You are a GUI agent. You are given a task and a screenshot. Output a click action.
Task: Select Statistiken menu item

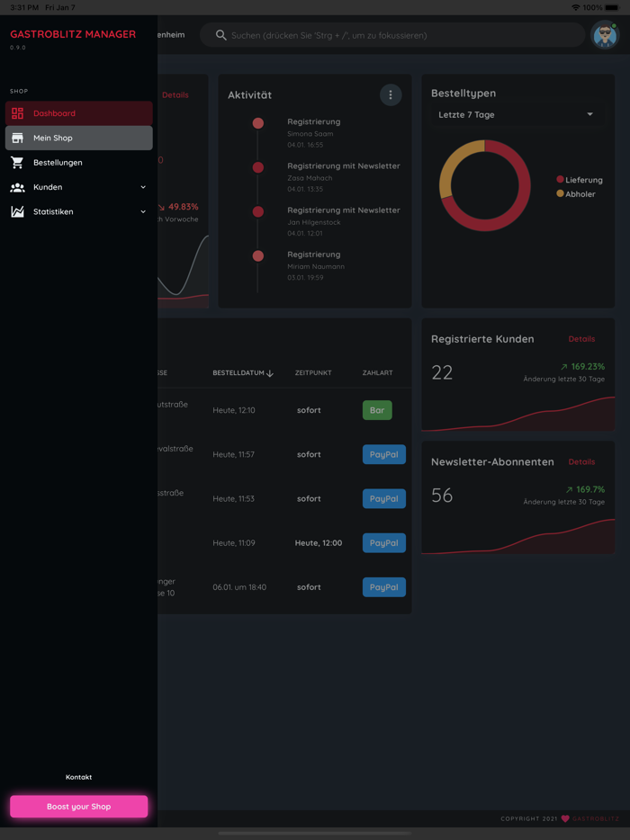[79, 212]
